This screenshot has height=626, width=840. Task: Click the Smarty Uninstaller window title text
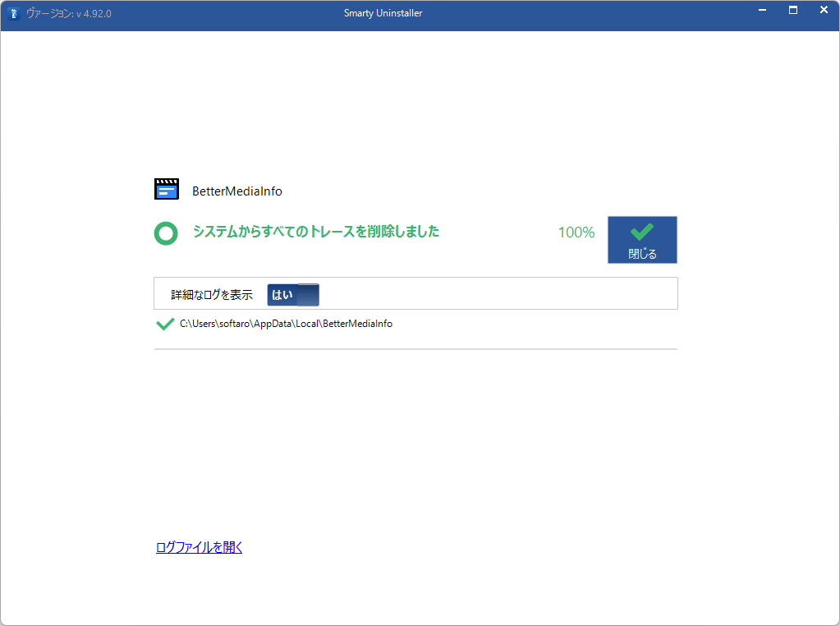(x=383, y=14)
